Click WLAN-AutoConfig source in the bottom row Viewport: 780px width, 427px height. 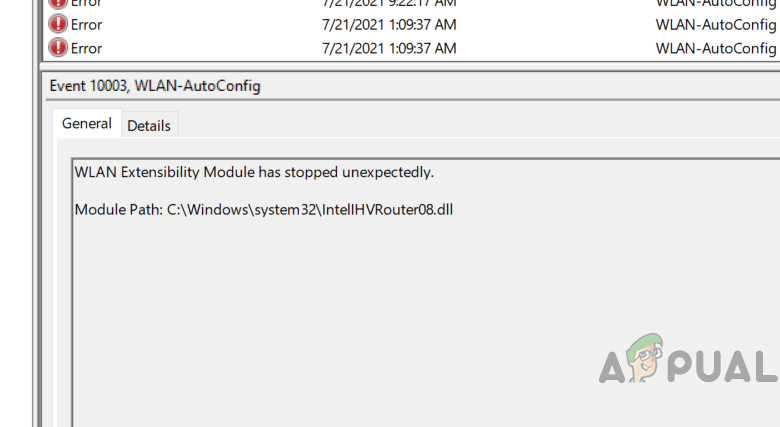coord(715,48)
